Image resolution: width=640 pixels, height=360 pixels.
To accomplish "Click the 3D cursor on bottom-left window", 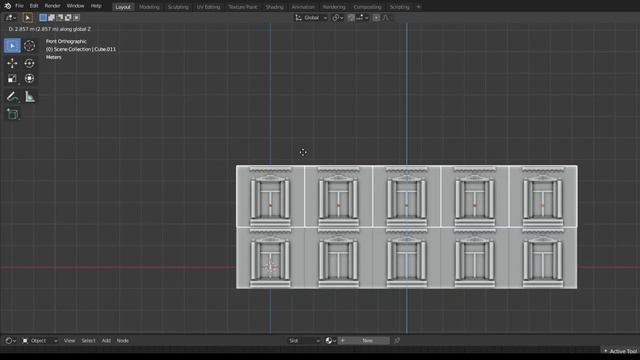I will pyautogui.click(x=270, y=267).
